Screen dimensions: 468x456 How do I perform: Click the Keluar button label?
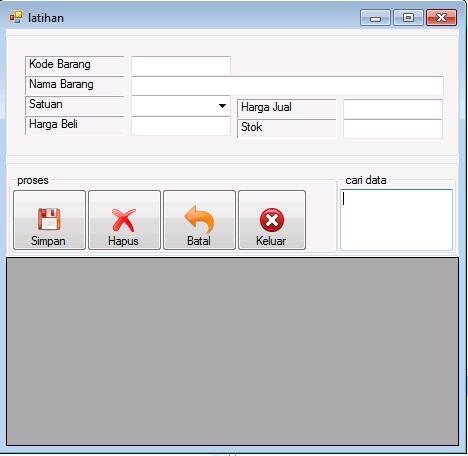271,241
